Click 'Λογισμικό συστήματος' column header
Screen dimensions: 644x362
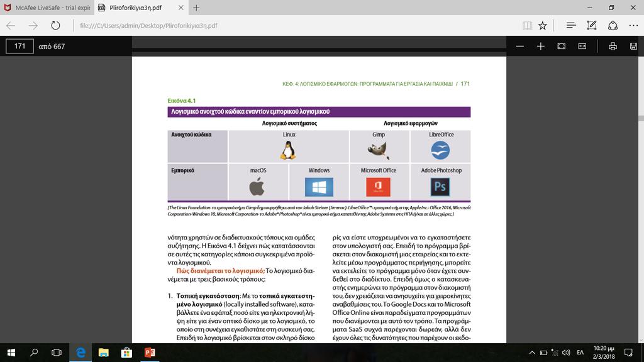click(289, 123)
